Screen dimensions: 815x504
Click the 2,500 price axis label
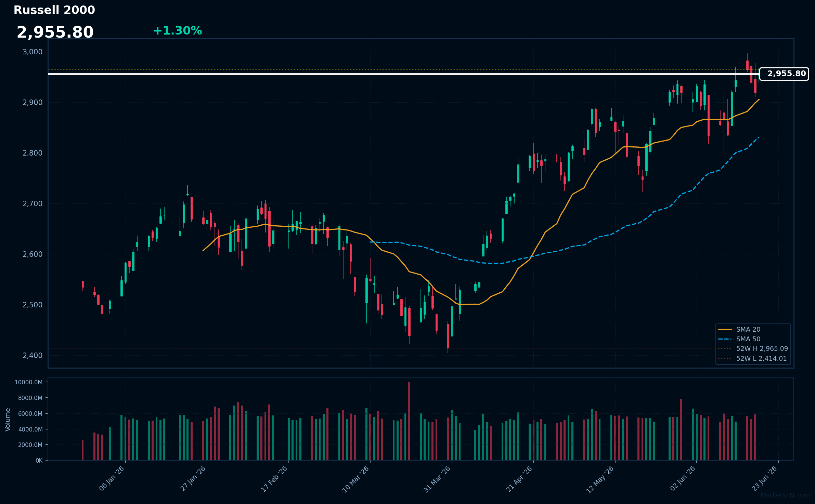point(33,305)
